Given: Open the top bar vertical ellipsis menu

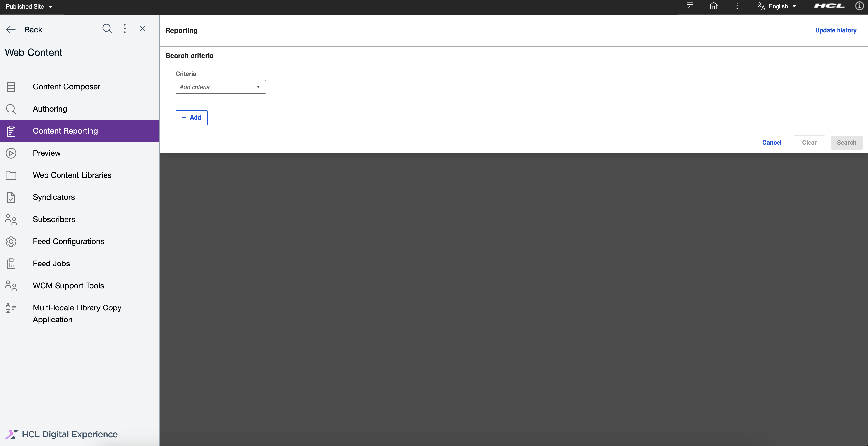Looking at the screenshot, I should point(737,6).
